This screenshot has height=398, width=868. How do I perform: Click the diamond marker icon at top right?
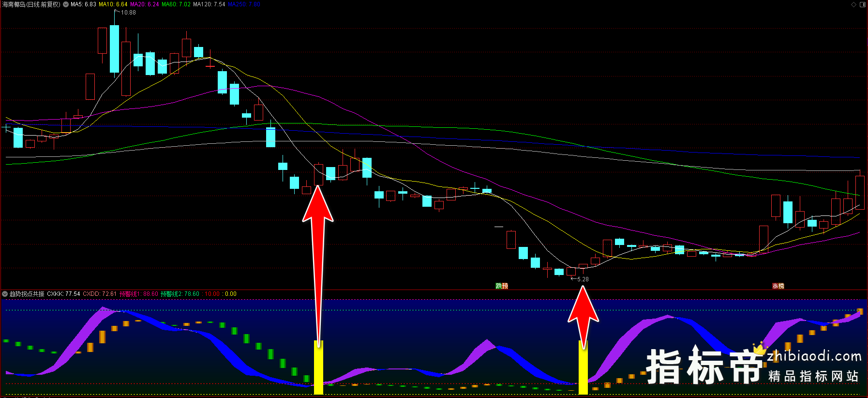854,4
